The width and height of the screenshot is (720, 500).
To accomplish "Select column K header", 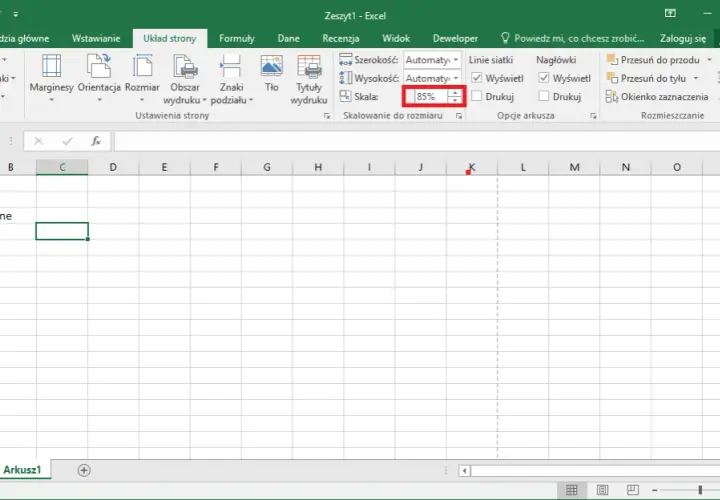I will pyautogui.click(x=472, y=168).
